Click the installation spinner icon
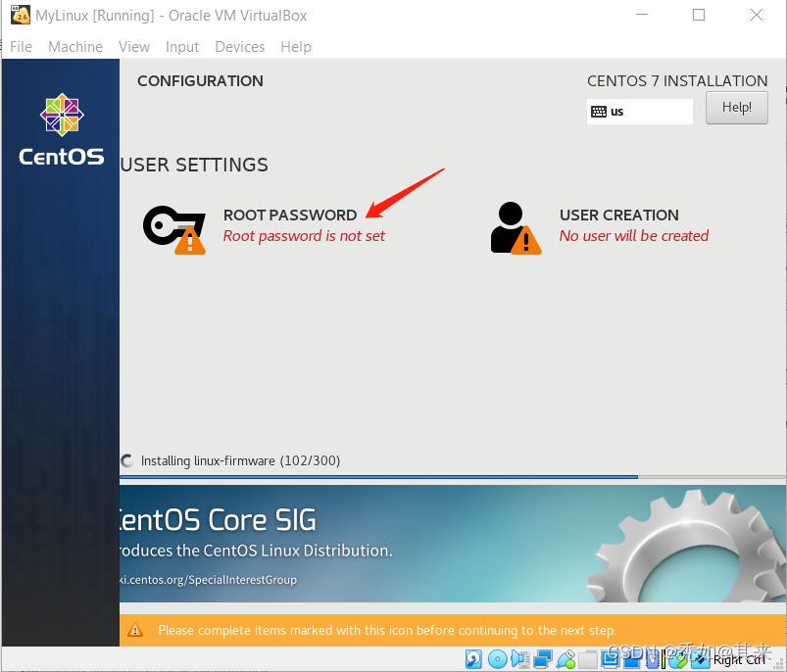Image resolution: width=787 pixels, height=672 pixels. click(127, 460)
